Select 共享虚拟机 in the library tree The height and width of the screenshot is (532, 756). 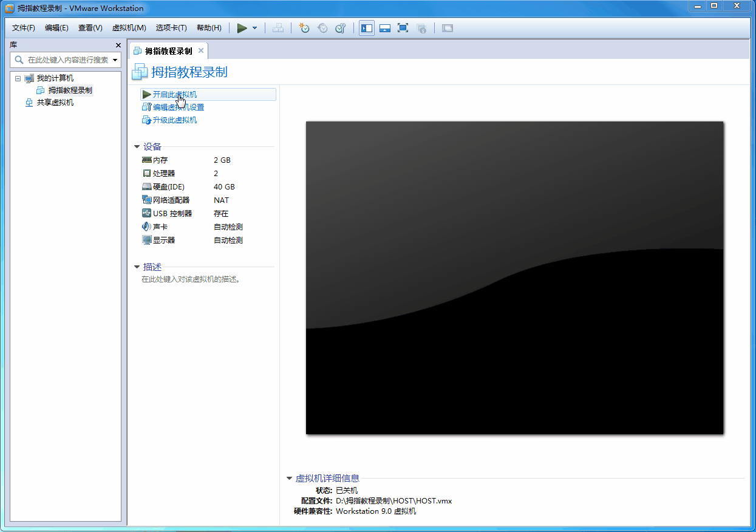coord(55,103)
